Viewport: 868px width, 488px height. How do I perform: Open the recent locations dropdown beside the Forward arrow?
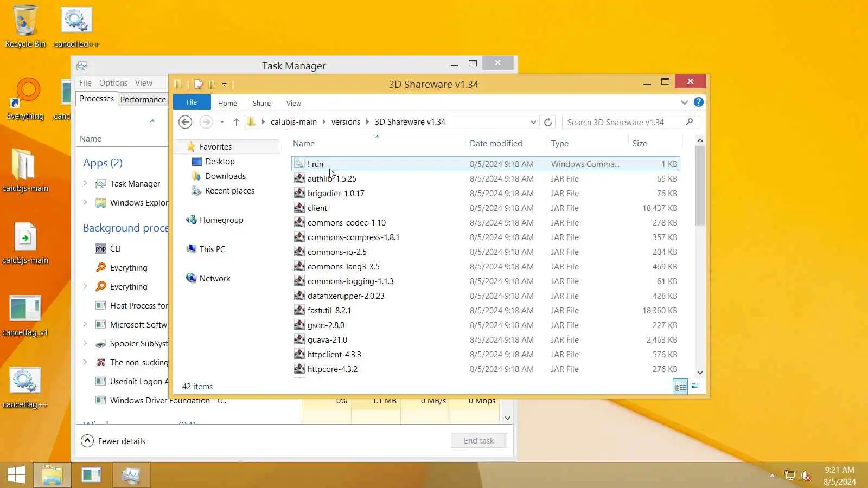[222, 122]
